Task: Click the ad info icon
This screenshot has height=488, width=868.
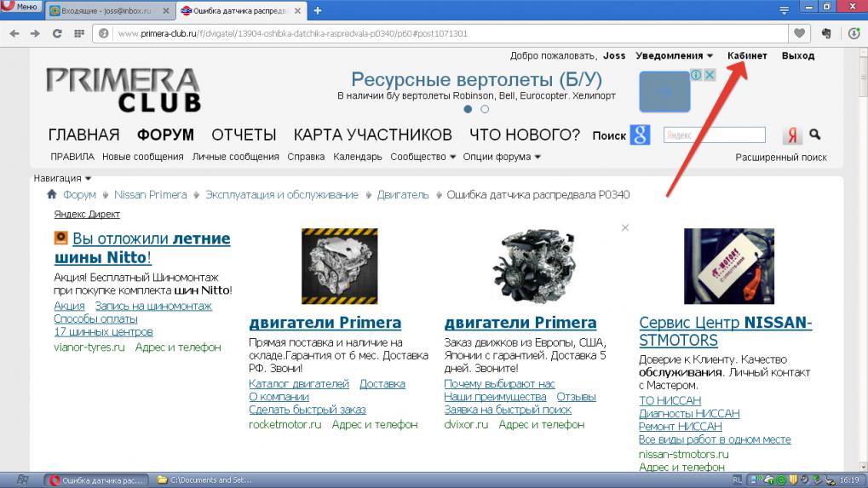Action: click(x=696, y=75)
